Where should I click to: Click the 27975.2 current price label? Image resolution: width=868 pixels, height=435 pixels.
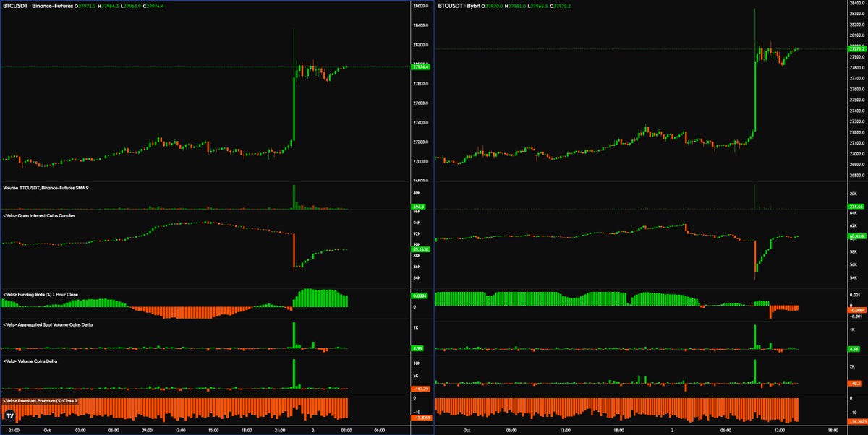(x=857, y=49)
